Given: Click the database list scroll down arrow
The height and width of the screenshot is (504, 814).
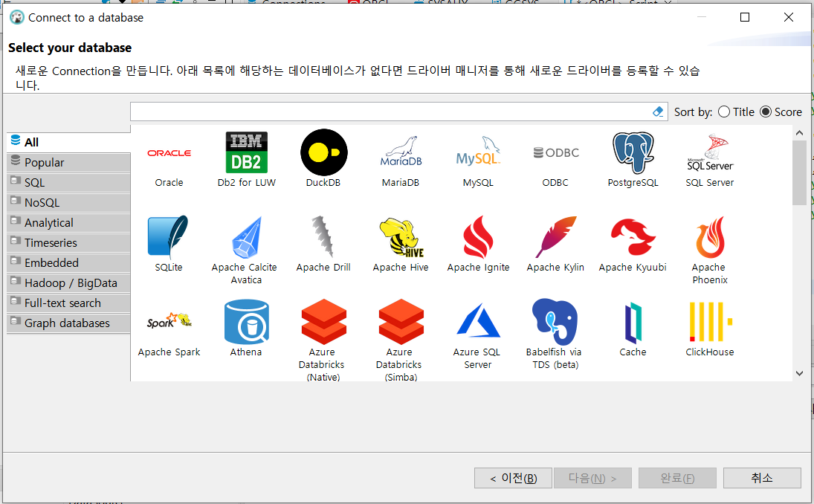Looking at the screenshot, I should click(x=799, y=373).
